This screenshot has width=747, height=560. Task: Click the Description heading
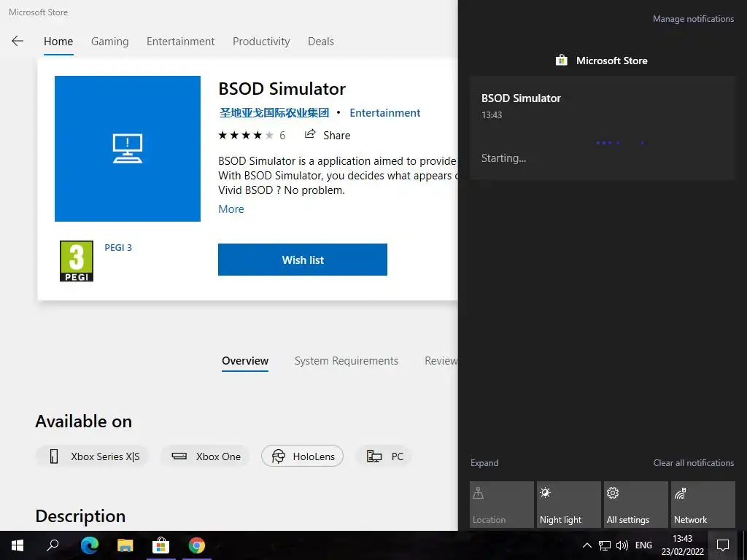point(80,516)
